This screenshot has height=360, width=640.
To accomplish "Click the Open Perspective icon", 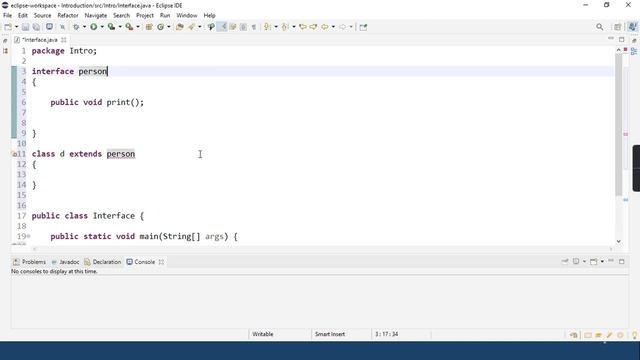I will click(x=618, y=27).
